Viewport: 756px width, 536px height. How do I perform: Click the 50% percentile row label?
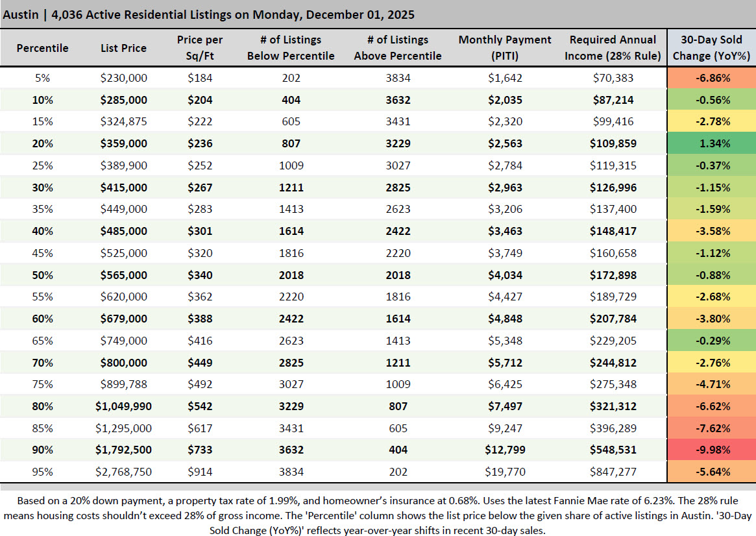[x=42, y=275]
